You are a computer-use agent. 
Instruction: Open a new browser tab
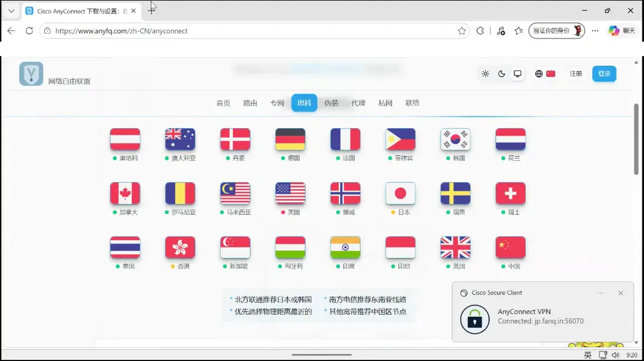(151, 11)
